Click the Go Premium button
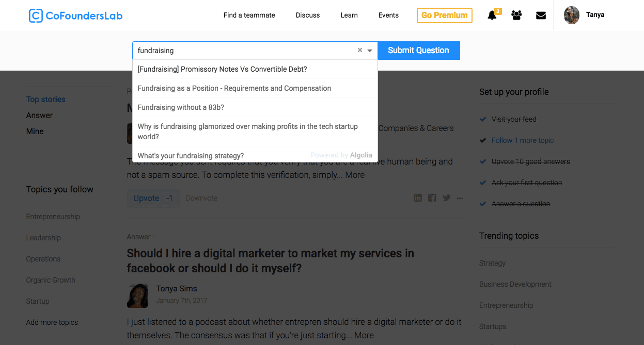This screenshot has width=644, height=345. (444, 15)
